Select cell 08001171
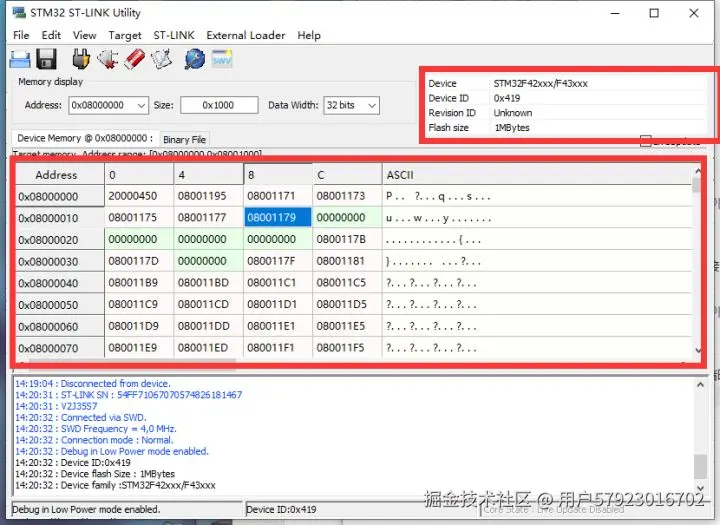 [278, 196]
